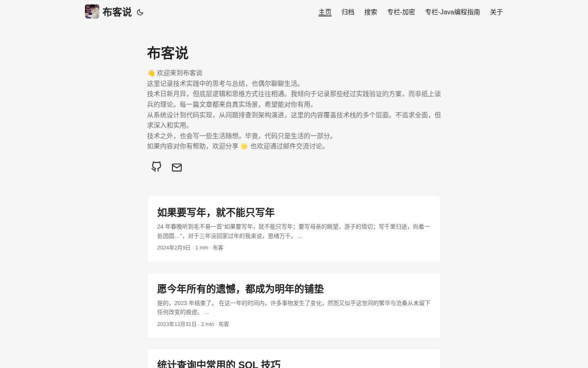Click the large 布客说 page heading
The image size is (588, 368).
[167, 53]
